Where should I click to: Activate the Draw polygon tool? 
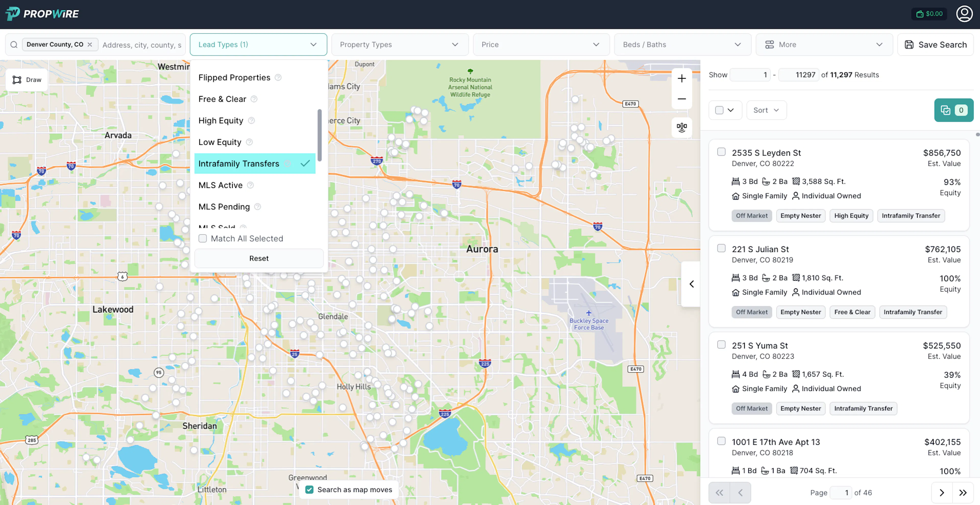[x=27, y=80]
